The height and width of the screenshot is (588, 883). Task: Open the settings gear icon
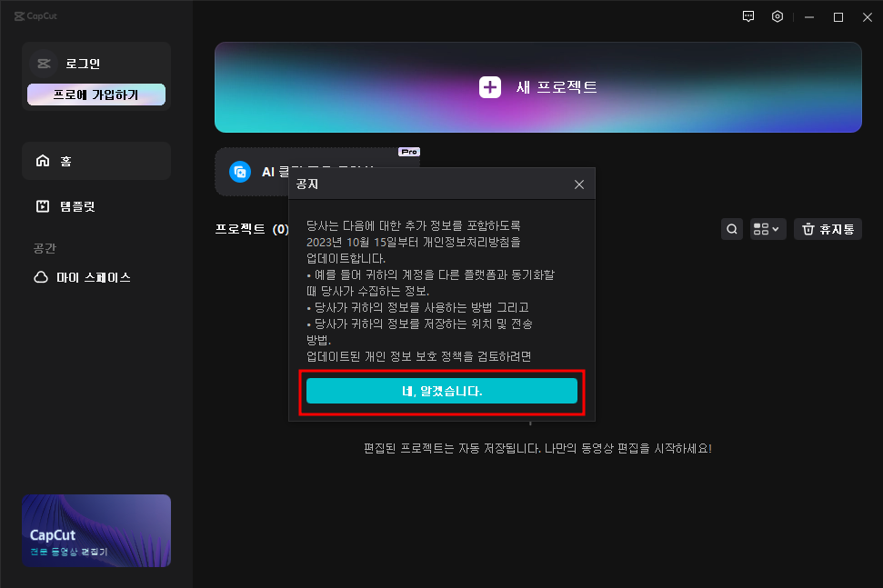(777, 16)
